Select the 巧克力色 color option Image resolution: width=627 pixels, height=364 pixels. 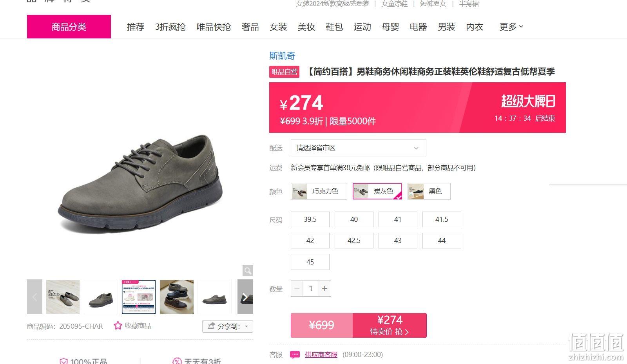click(x=319, y=191)
